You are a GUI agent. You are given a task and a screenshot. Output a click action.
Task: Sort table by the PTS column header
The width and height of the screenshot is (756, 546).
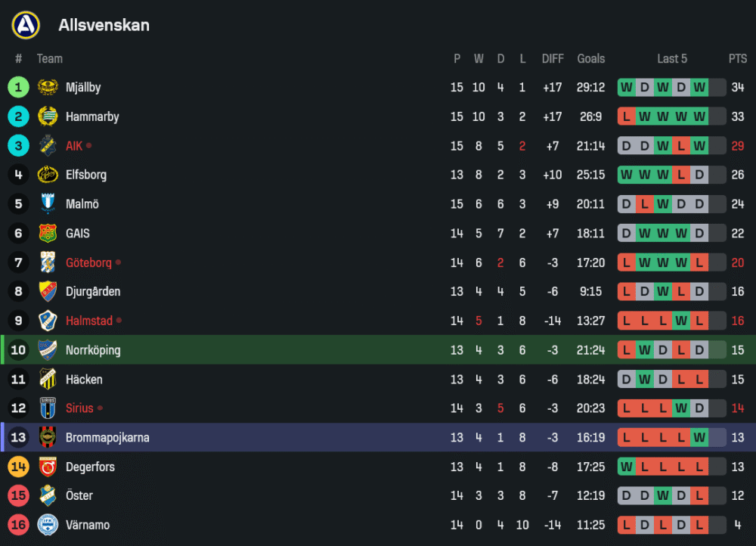[737, 59]
